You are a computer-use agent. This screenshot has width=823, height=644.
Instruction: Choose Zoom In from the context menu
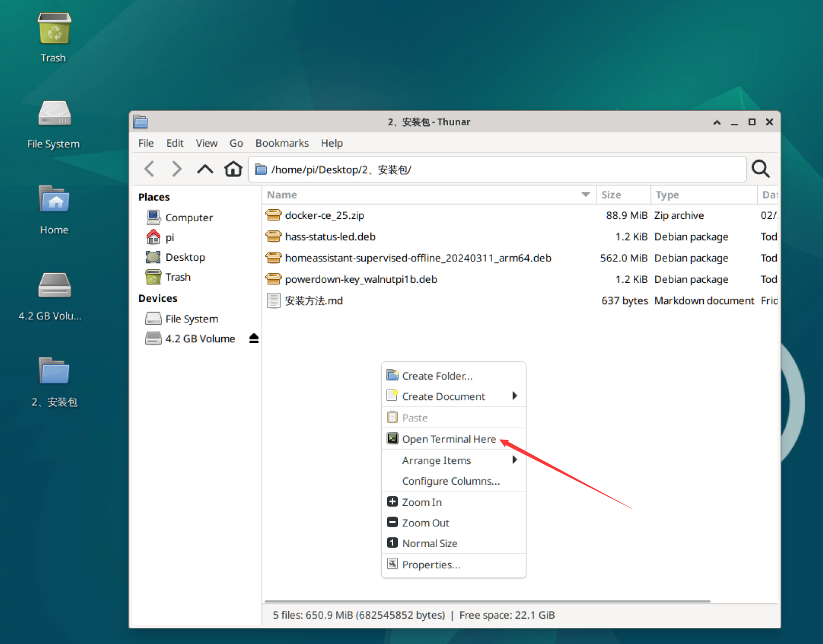454,502
